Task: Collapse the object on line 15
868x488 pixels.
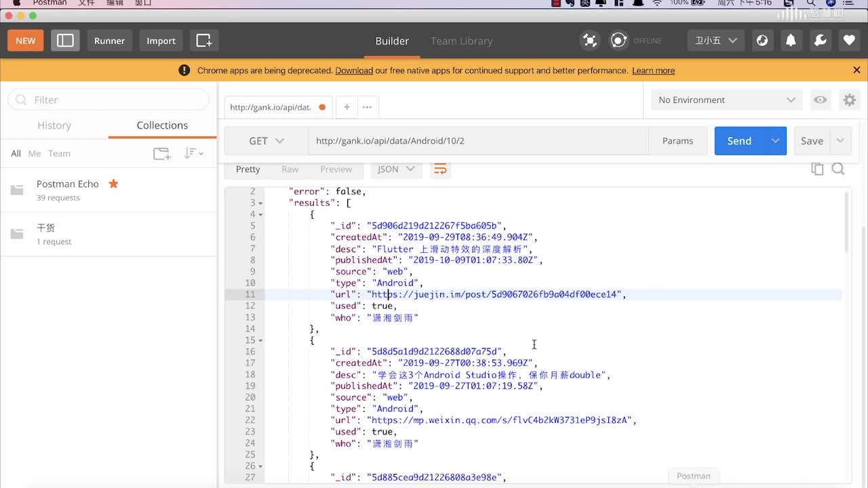Action: click(261, 340)
